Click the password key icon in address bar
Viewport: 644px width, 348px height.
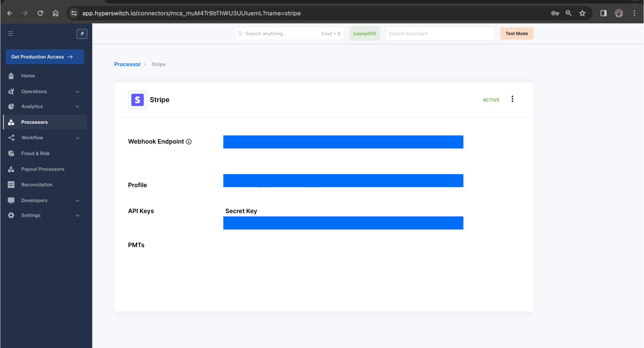click(x=555, y=13)
